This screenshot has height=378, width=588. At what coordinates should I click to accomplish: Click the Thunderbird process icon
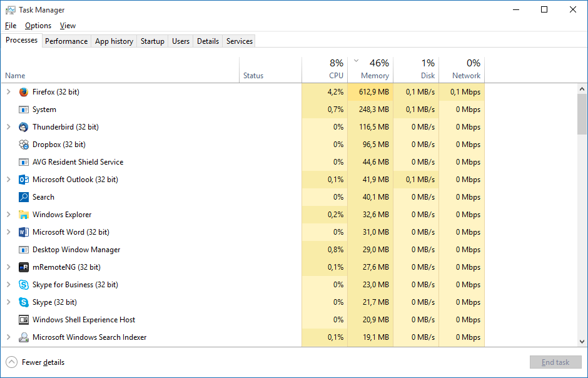pos(24,127)
